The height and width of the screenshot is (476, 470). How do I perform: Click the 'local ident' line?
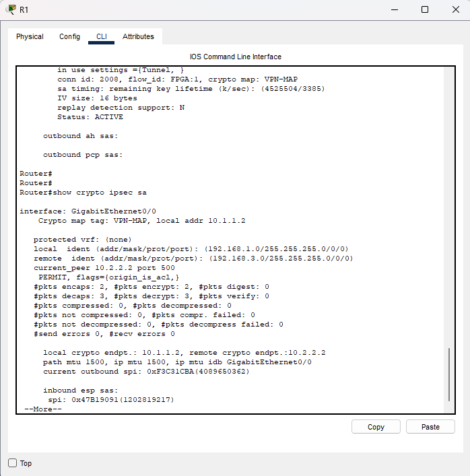(191, 249)
